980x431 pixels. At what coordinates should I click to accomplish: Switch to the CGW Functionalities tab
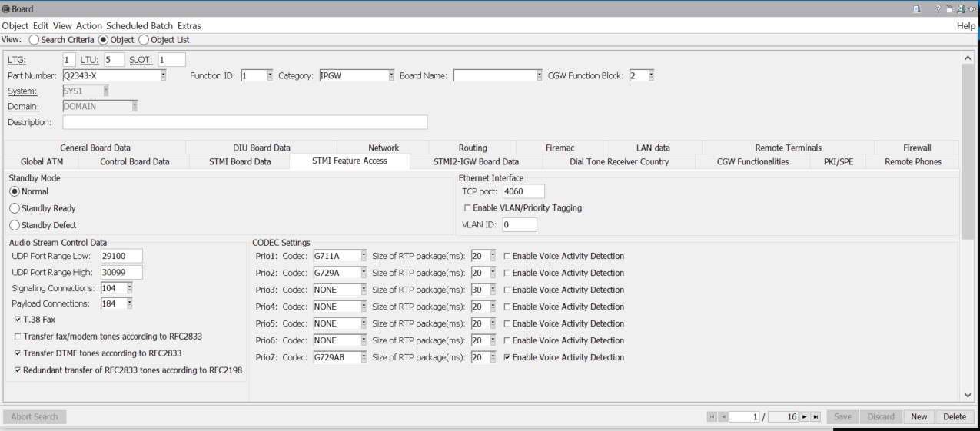tap(752, 162)
